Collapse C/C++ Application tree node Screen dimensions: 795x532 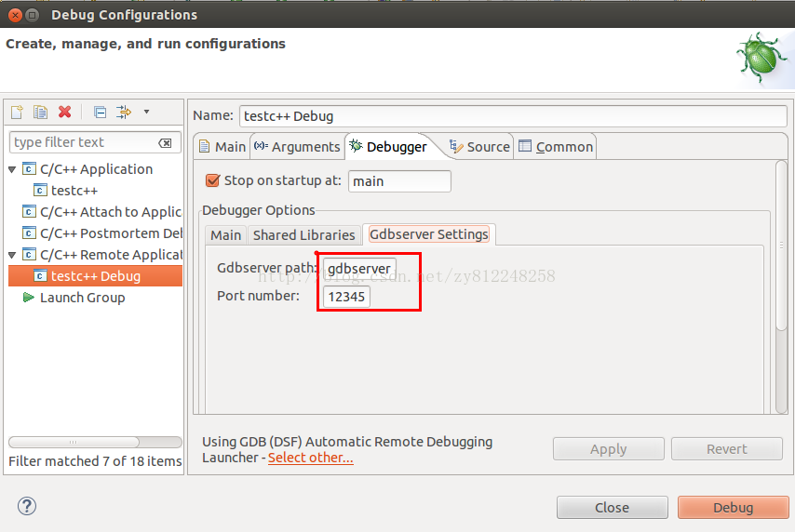[x=12, y=169]
